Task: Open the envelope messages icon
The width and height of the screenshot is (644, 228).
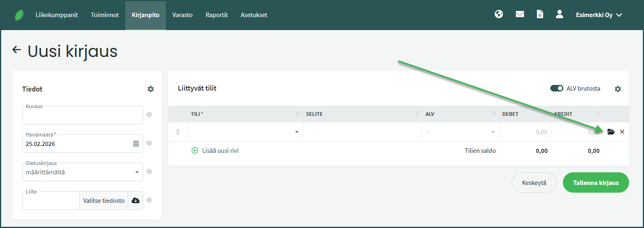Action: [x=520, y=15]
